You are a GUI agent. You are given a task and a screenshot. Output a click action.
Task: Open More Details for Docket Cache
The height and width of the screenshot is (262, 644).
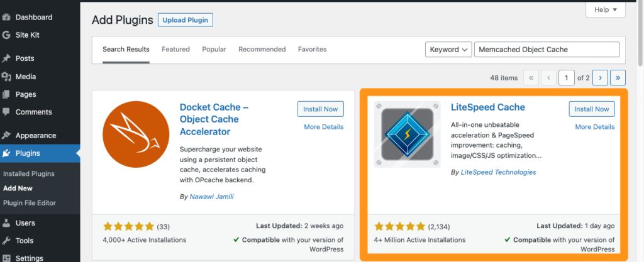coord(323,127)
